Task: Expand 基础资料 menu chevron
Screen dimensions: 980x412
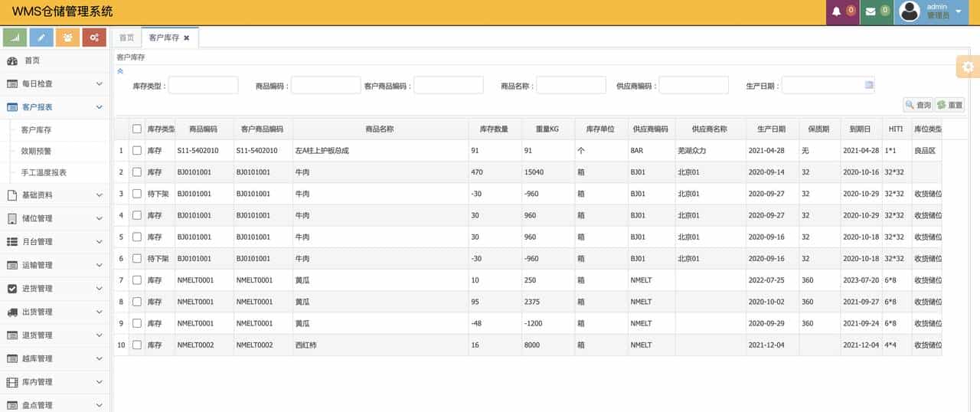Action: tap(100, 195)
